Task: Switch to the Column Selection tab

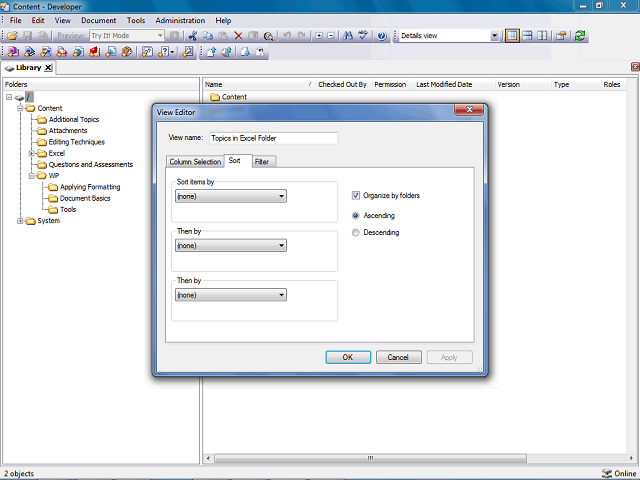Action: 195,162
